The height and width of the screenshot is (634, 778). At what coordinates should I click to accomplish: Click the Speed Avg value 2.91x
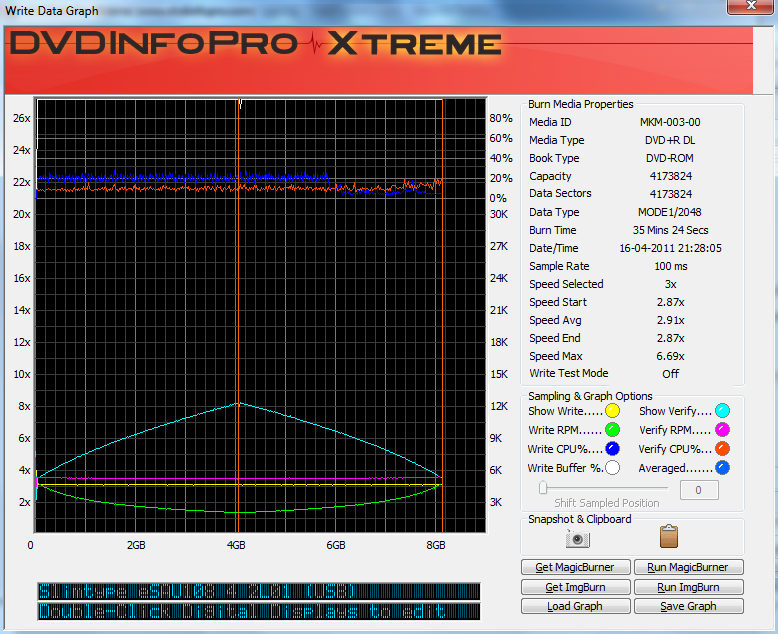point(671,320)
